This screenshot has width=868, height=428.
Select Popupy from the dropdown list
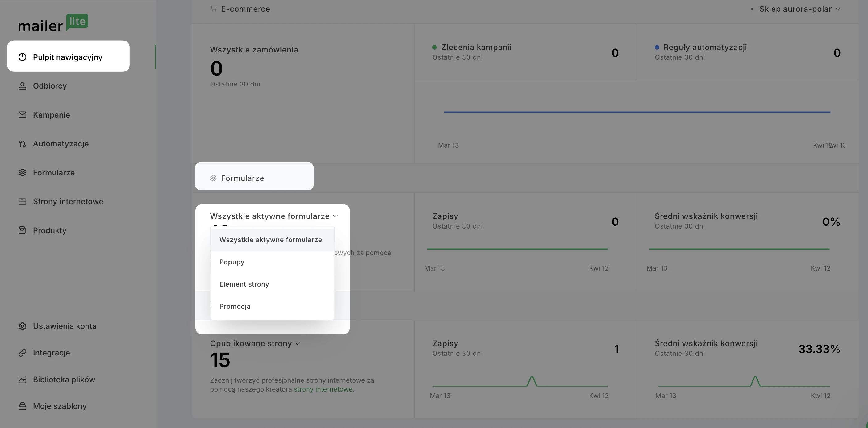[232, 262]
